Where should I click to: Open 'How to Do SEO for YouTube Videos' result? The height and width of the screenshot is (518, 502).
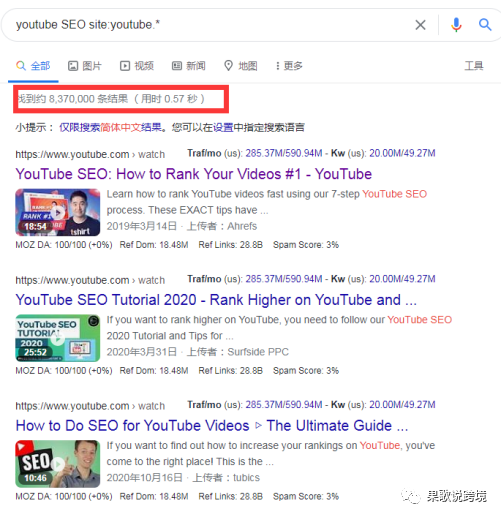tap(212, 425)
